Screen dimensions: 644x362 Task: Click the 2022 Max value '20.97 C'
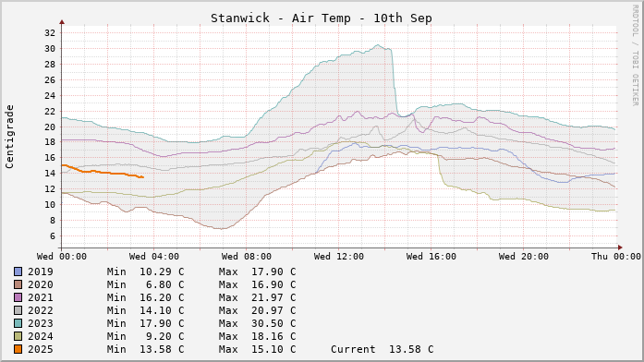click(273, 310)
